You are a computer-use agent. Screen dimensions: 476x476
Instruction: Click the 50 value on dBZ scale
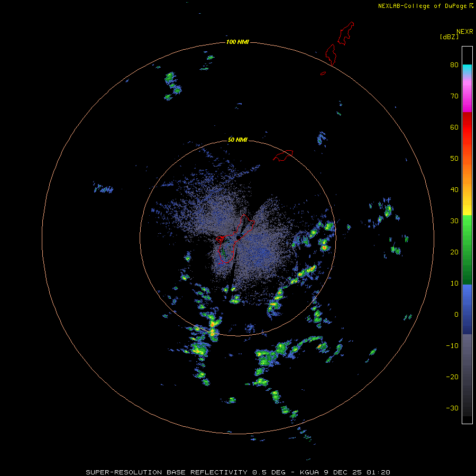pos(454,159)
